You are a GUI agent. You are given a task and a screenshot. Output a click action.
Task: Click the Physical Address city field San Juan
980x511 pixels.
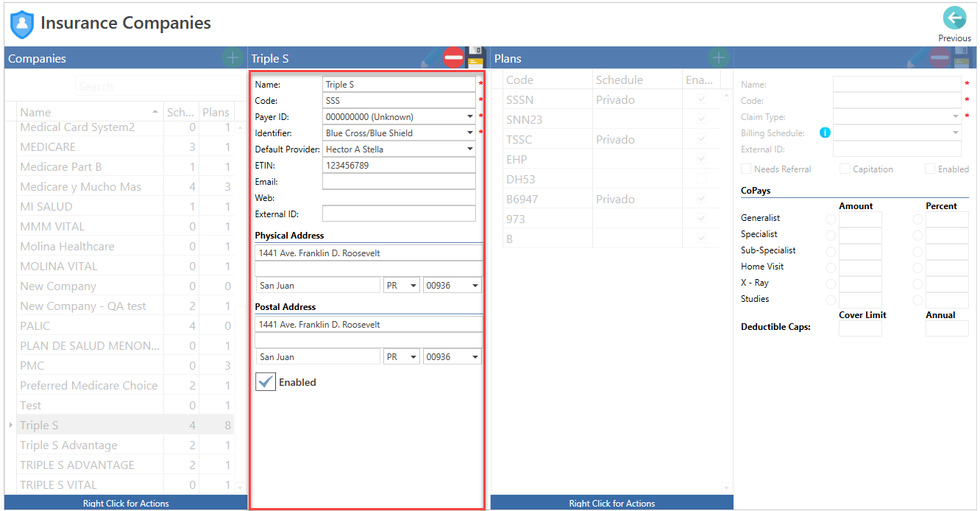(318, 285)
